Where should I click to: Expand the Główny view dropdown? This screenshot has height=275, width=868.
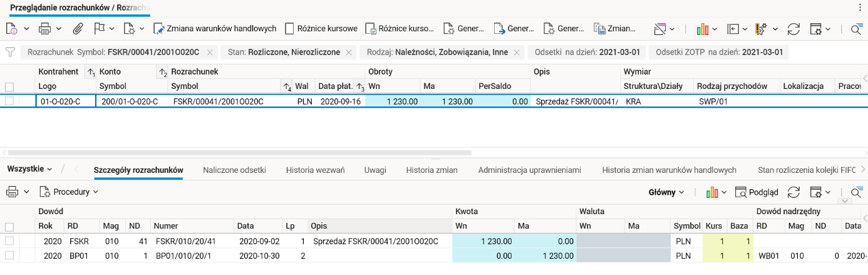[666, 192]
